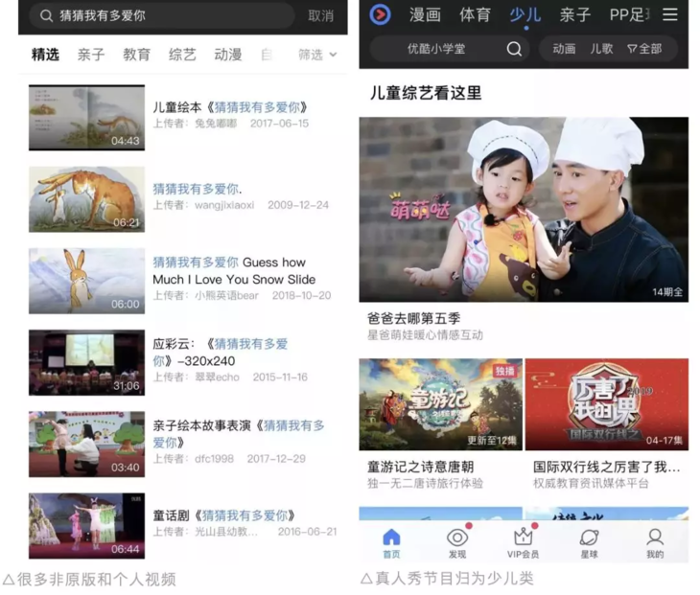The image size is (700, 595).
Task: Open 爸爸去哪第五季 banner image
Action: pyautogui.click(x=524, y=209)
